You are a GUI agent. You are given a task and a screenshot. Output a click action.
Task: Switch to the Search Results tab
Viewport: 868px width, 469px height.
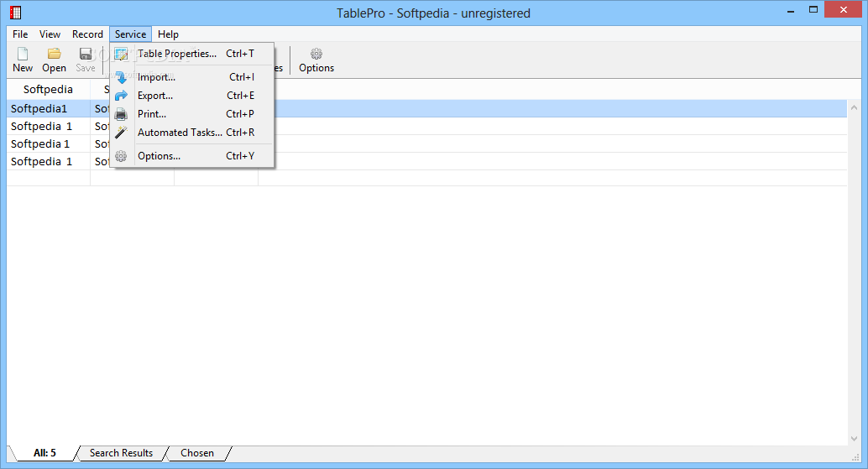pos(121,453)
